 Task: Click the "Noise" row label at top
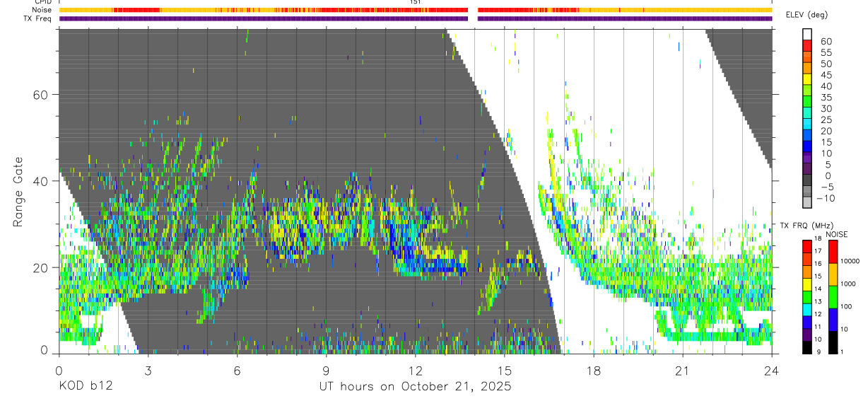pyautogui.click(x=42, y=10)
